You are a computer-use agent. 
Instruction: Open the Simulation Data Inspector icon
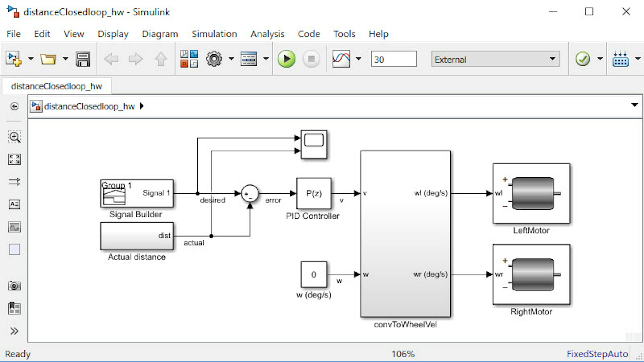[341, 59]
